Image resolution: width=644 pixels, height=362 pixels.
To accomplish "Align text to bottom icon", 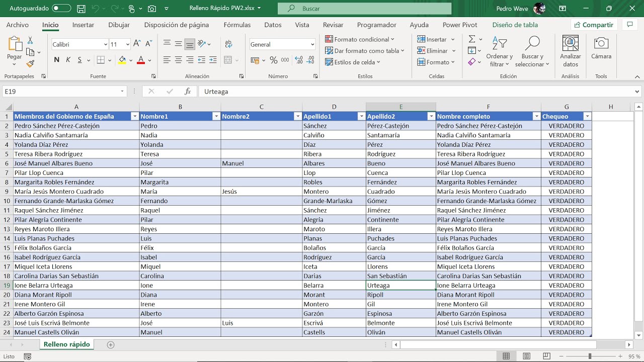I will coord(190,44).
